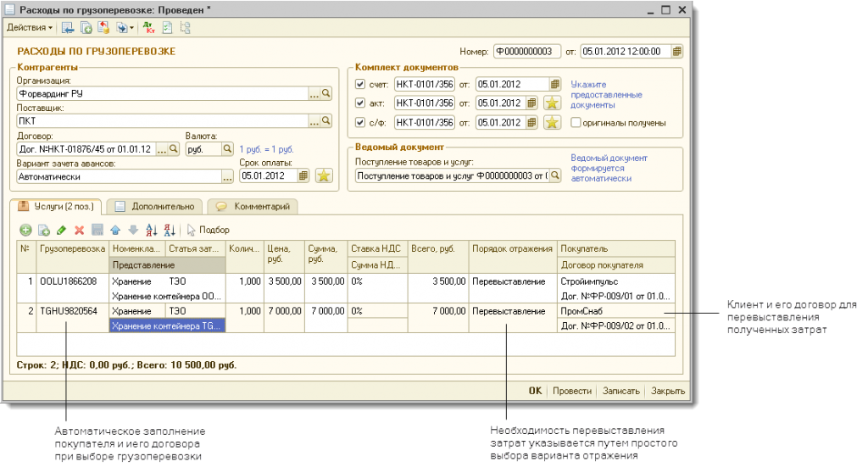This screenshot has height=473, width=868.
Task: Switch to the Услуги (2 поз.) tab
Action: point(56,207)
